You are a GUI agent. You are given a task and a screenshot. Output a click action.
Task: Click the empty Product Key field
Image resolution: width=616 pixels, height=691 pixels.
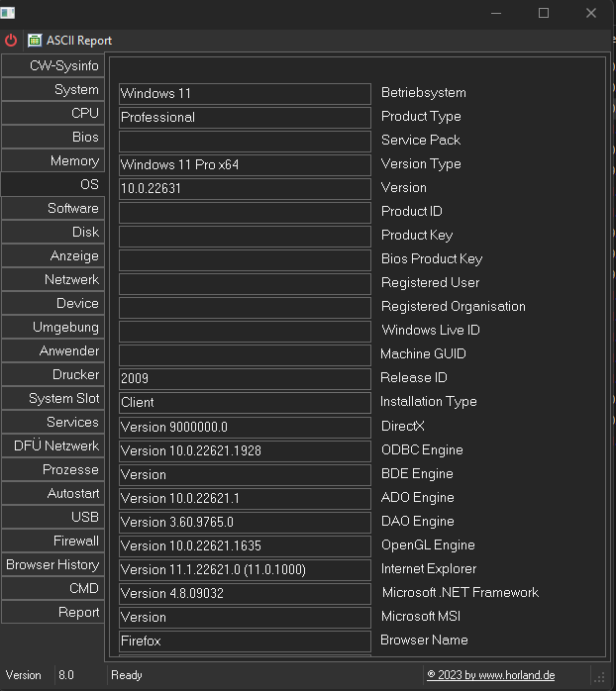tap(245, 237)
